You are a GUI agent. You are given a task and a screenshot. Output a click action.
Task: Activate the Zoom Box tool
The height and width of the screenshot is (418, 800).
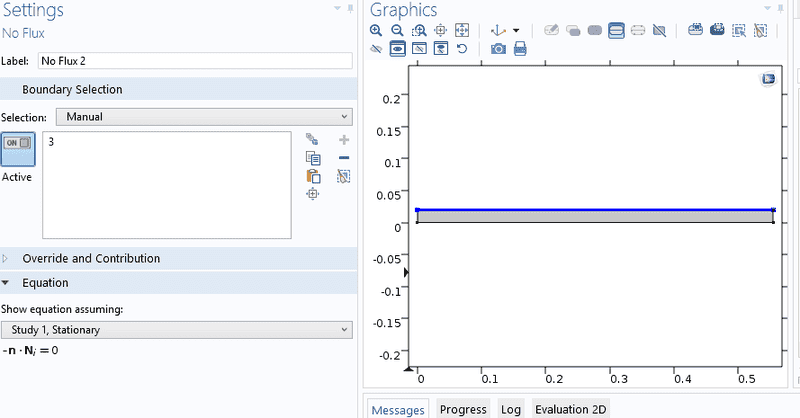pyautogui.click(x=418, y=31)
